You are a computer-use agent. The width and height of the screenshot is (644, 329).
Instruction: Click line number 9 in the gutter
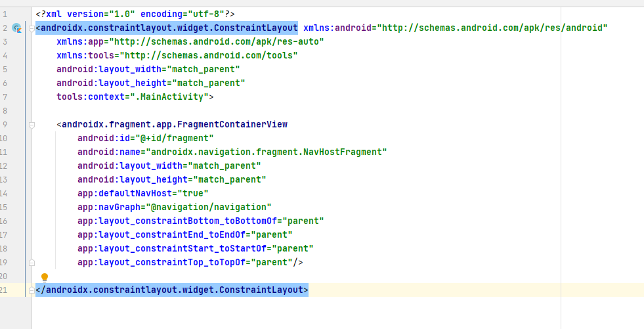tap(5, 125)
